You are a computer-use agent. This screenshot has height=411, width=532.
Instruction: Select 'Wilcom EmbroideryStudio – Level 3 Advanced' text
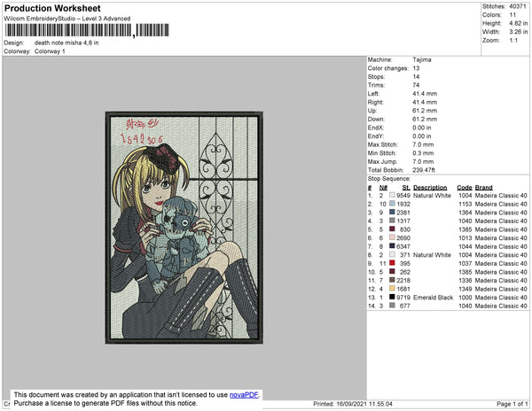[x=67, y=19]
